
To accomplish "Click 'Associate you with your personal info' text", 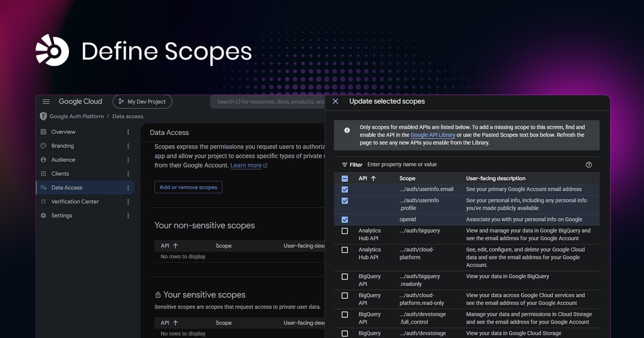I will (524, 220).
